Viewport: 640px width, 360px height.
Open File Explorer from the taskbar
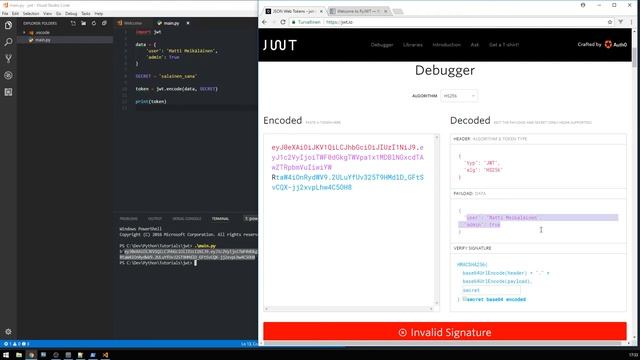[x=19, y=355]
